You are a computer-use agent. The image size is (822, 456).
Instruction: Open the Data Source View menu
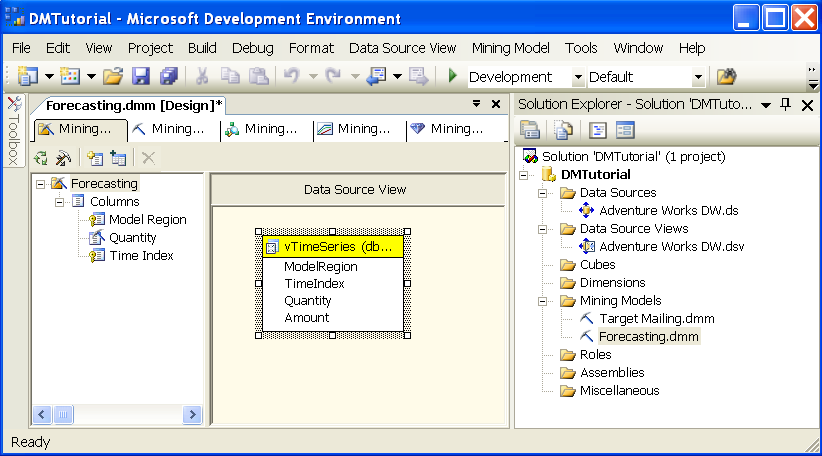tap(403, 48)
